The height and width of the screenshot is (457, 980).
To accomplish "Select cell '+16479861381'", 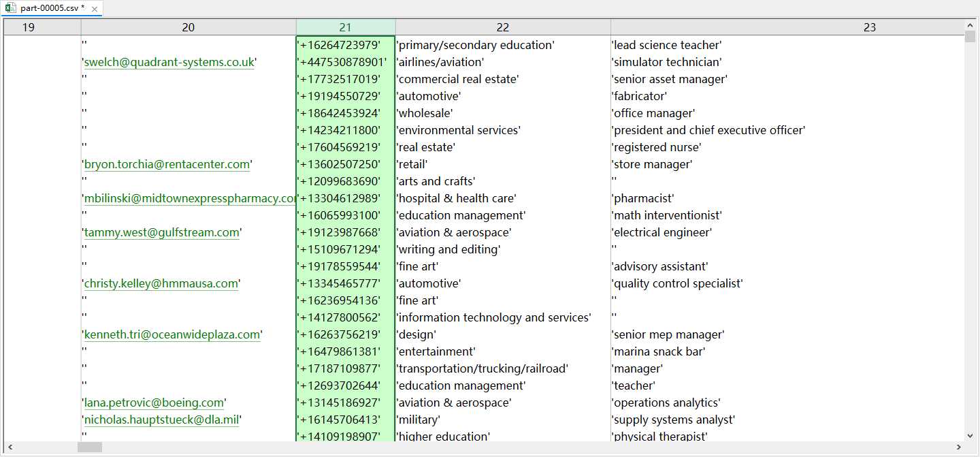I will point(346,351).
